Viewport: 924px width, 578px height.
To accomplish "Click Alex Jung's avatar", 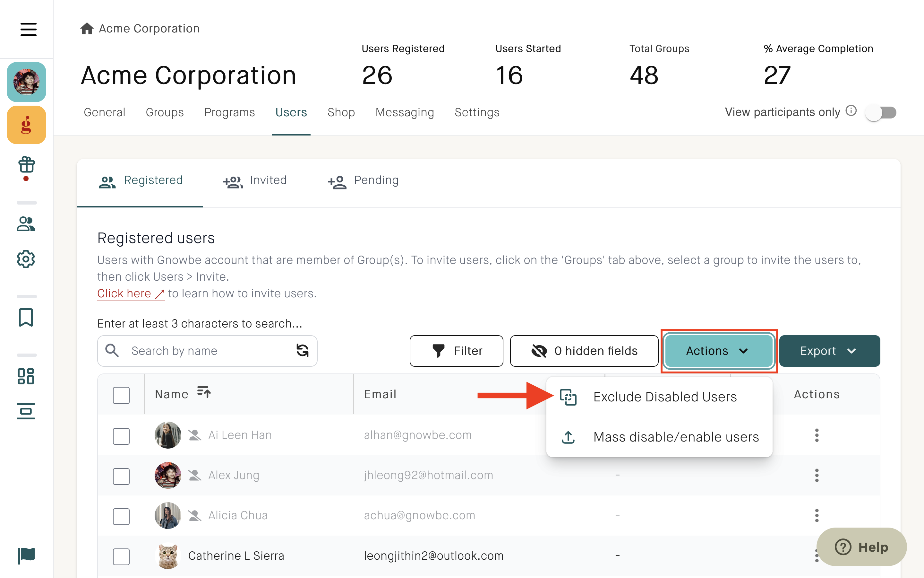I will (167, 475).
